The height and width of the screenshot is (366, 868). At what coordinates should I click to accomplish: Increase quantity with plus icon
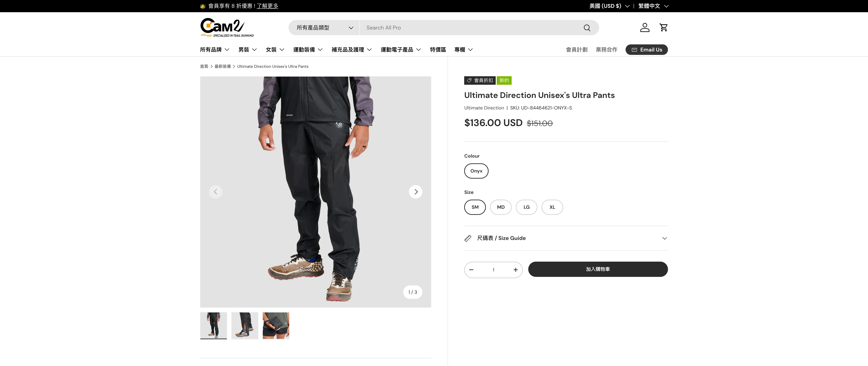pos(515,270)
